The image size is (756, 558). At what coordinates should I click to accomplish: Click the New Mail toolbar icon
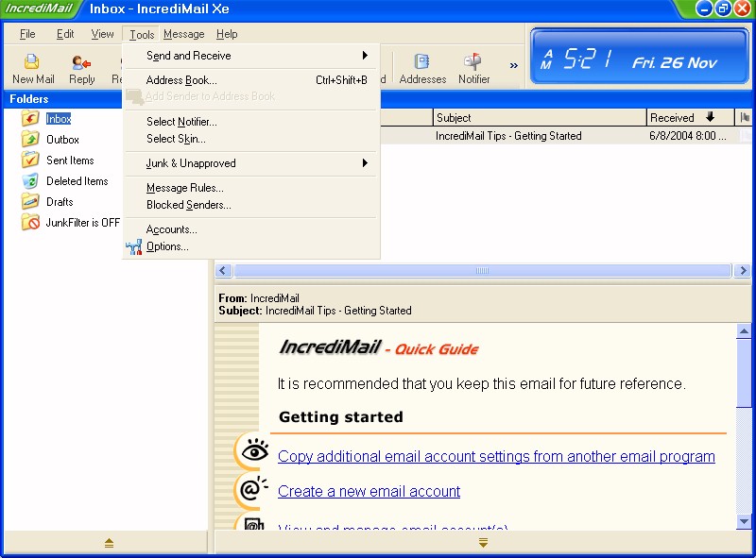pos(33,68)
